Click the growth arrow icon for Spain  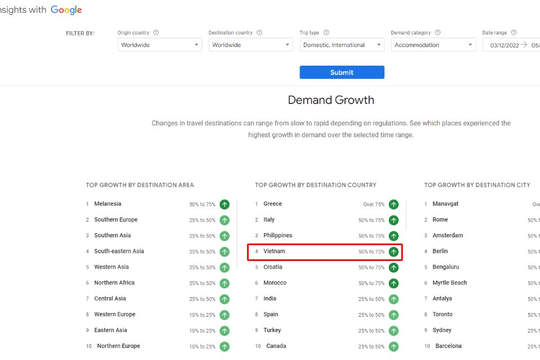click(394, 315)
